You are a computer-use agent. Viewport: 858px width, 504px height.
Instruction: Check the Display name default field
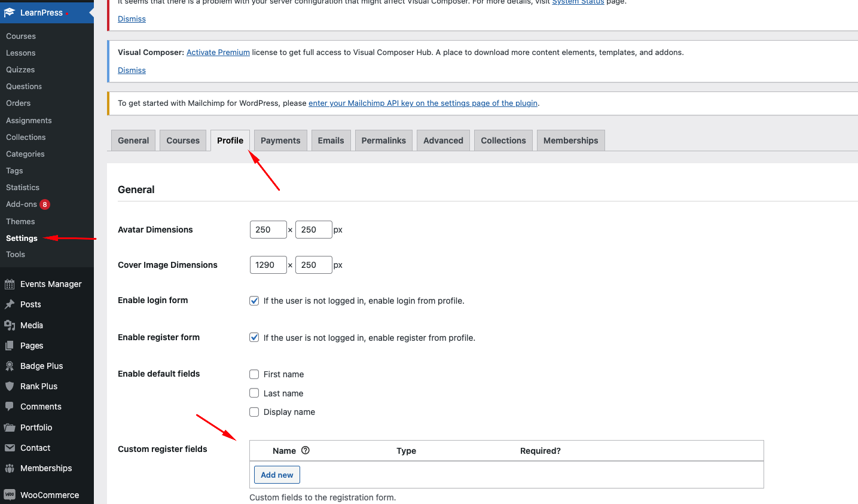254,412
